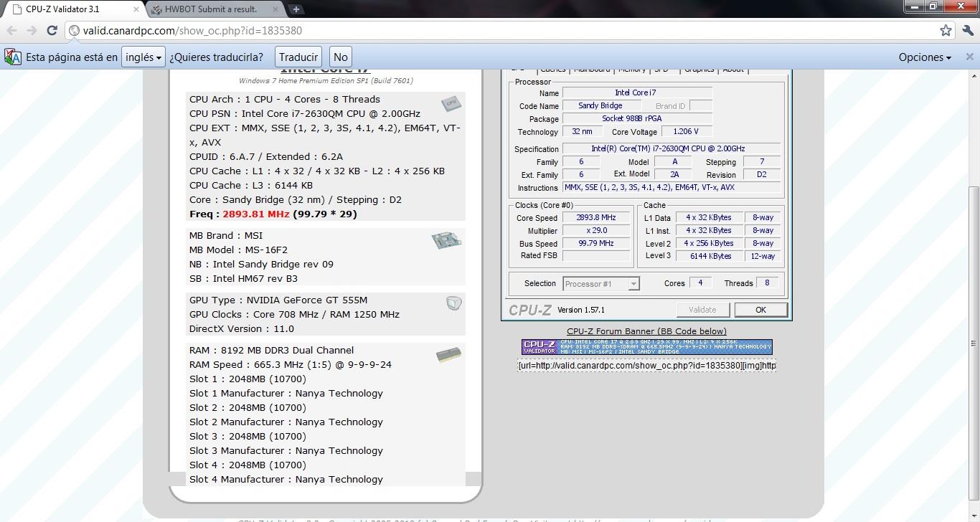Click the Google Translate icon in the bar
Screen dimensions: 980x522
tap(13, 57)
